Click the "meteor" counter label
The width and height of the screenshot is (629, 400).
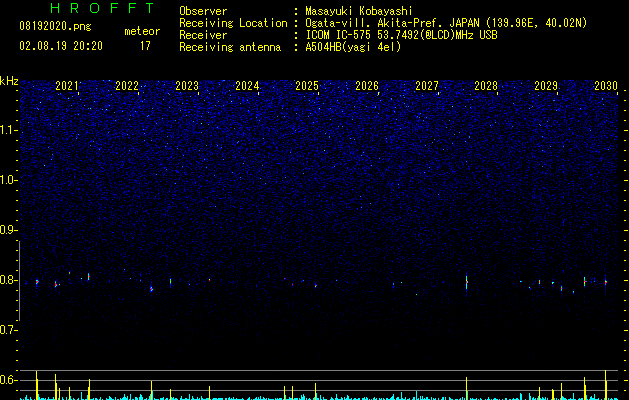pos(142,31)
